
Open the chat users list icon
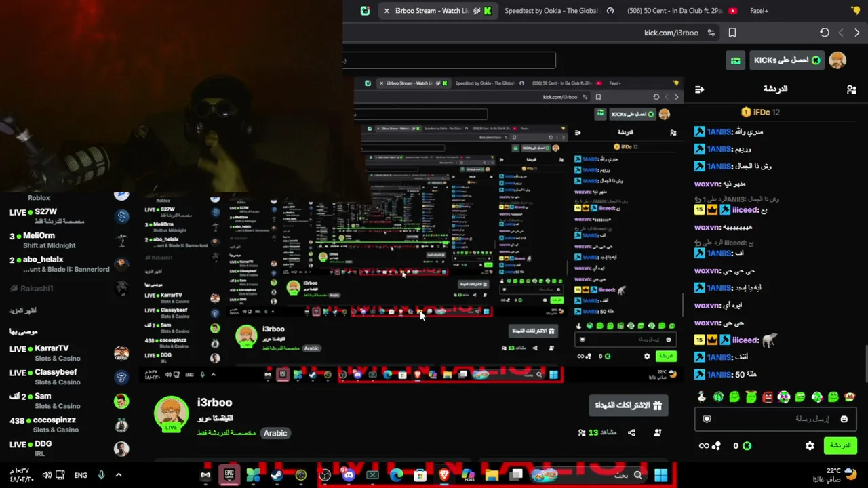[x=851, y=89]
